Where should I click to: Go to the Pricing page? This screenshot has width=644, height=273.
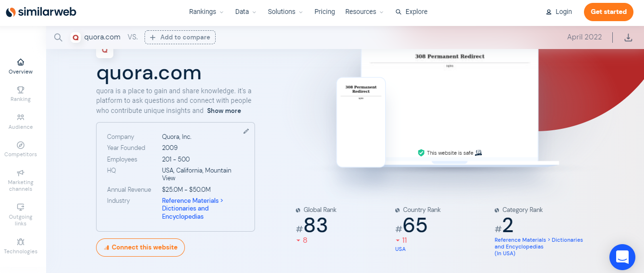click(325, 12)
